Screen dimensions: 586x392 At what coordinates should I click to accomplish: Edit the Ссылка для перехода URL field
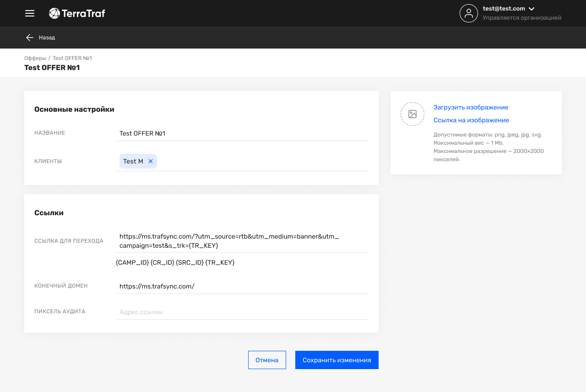coord(242,241)
